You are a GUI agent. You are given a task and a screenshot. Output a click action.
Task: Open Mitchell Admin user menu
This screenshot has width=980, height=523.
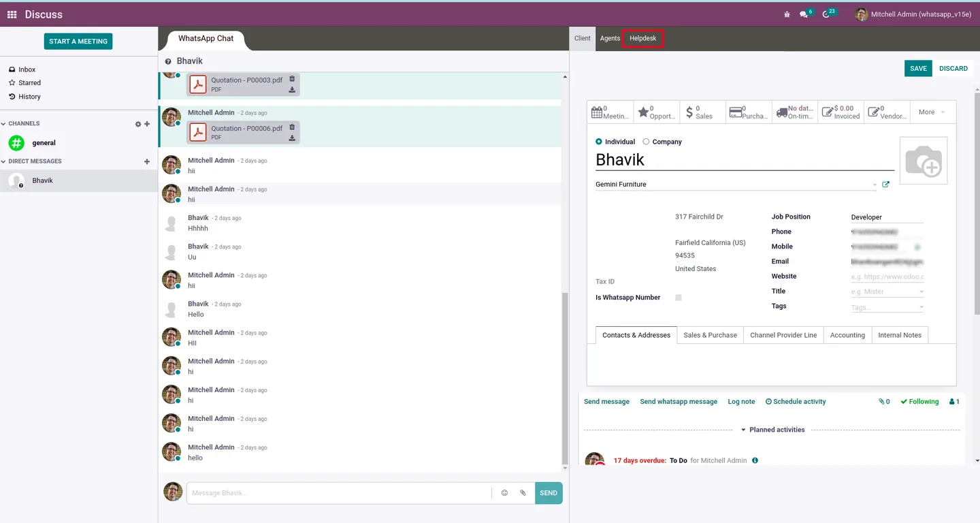913,14
